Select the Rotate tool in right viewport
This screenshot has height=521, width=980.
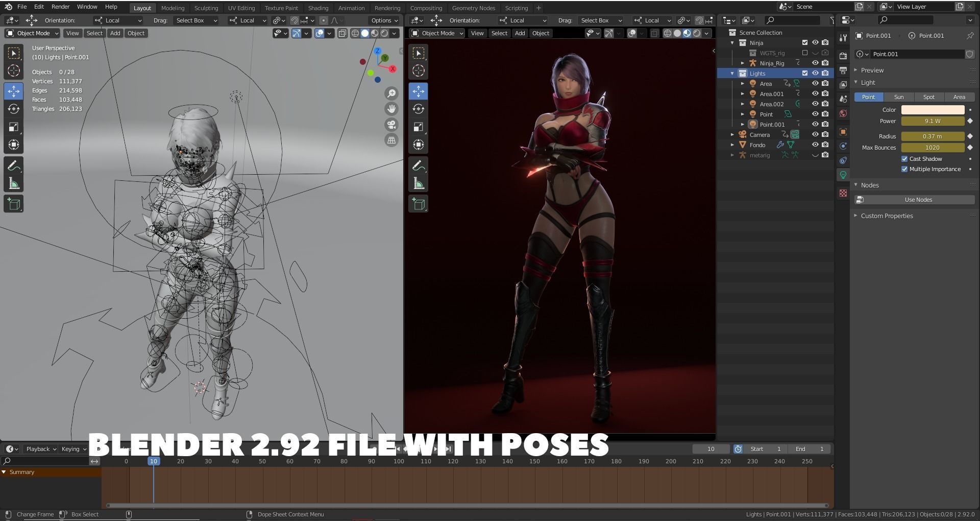419,109
